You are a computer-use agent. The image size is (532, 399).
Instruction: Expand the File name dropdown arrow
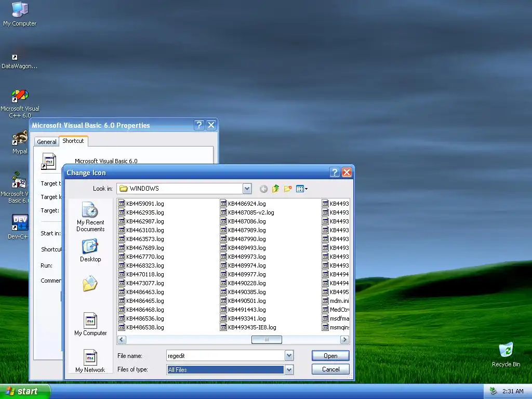[x=289, y=355]
